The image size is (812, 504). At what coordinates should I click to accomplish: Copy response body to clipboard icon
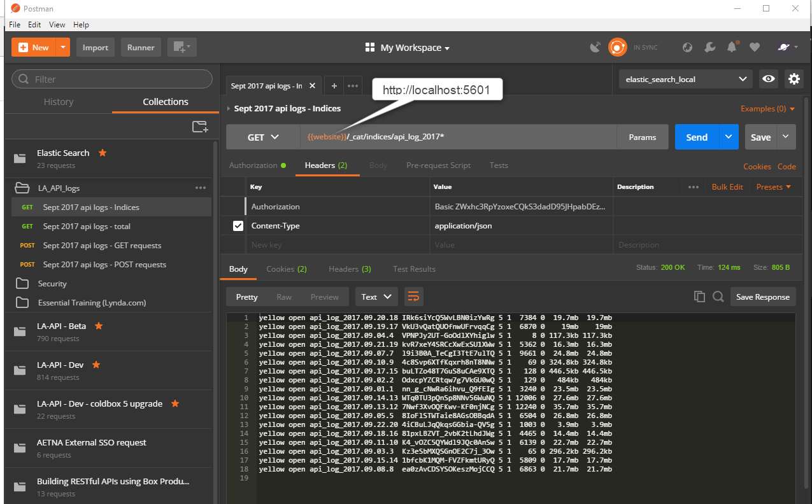click(699, 297)
